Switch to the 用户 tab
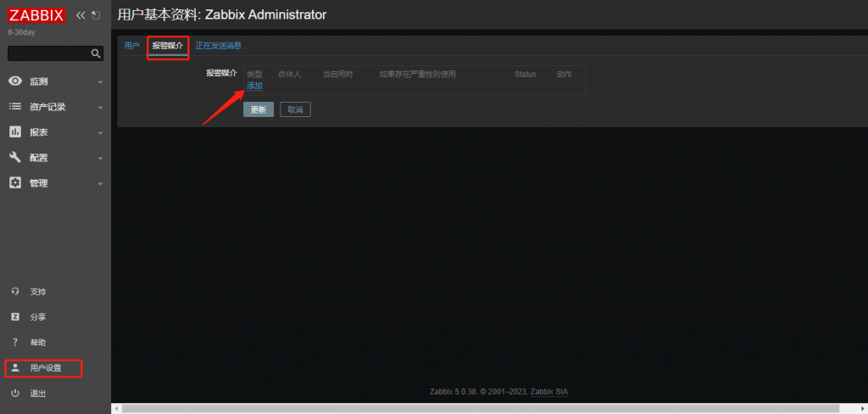The height and width of the screenshot is (414, 868). point(131,46)
